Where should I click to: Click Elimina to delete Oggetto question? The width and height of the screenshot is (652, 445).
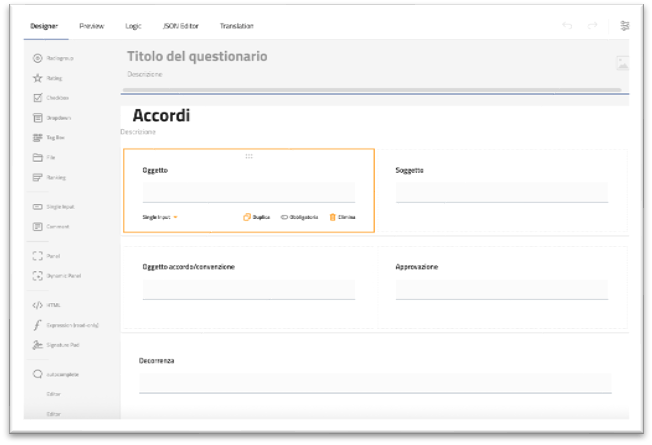[x=342, y=216]
